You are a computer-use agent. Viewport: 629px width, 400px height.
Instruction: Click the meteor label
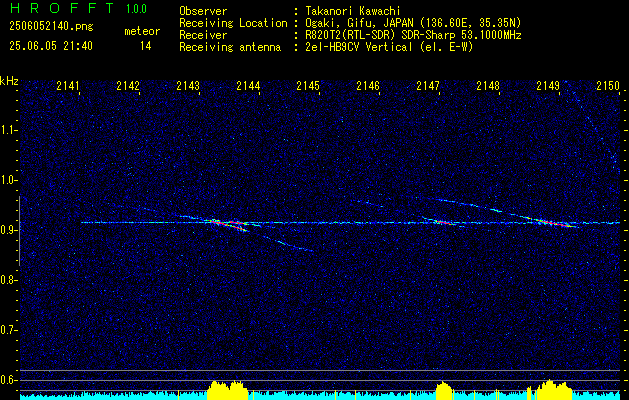142,31
